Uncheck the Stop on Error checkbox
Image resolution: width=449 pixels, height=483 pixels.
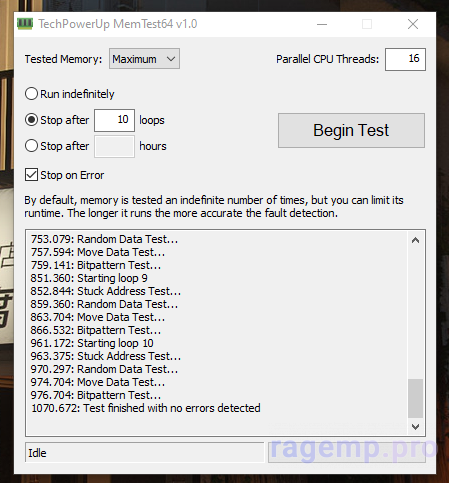coord(31,175)
